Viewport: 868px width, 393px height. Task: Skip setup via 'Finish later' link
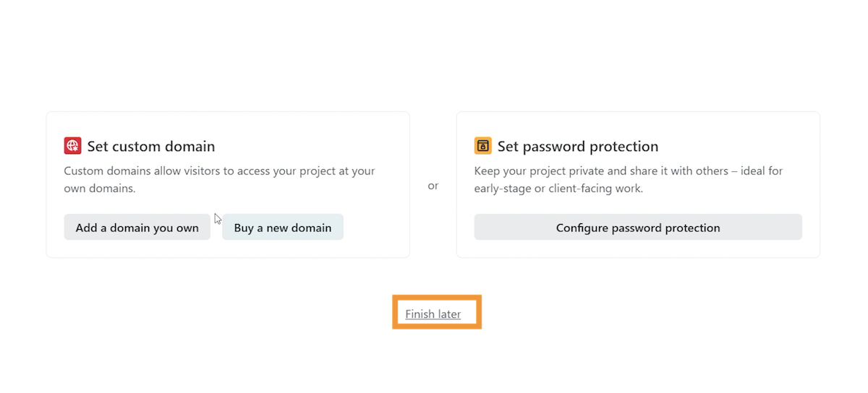tap(433, 314)
